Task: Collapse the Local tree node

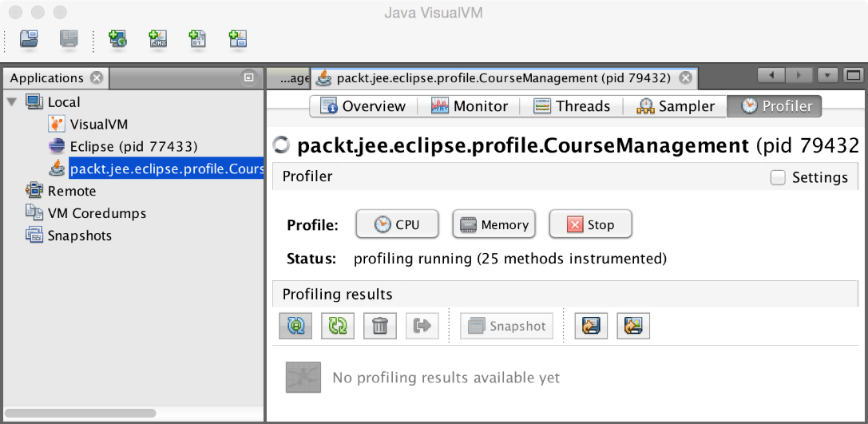Action: [12, 102]
